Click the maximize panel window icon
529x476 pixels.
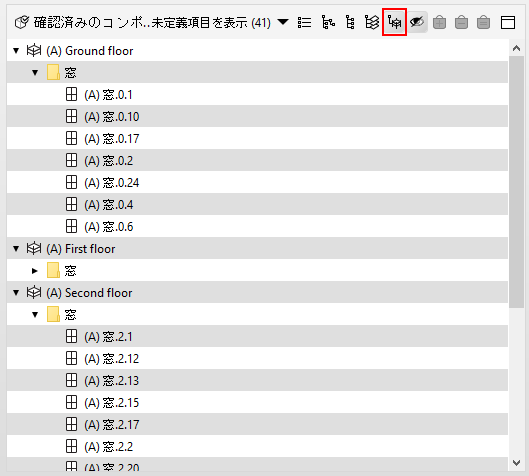(508, 23)
